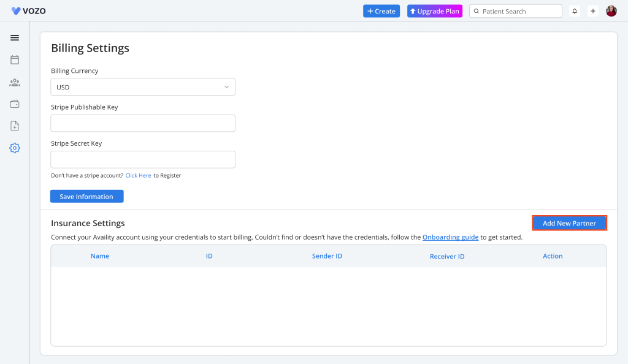Follow the Click Here register link
Screen dimensions: 628x364
138,176
